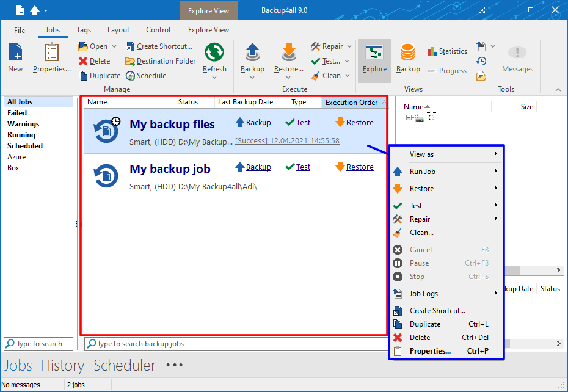The height and width of the screenshot is (392, 568).
Task: Switch to the Tags ribbon tab
Action: [x=84, y=30]
